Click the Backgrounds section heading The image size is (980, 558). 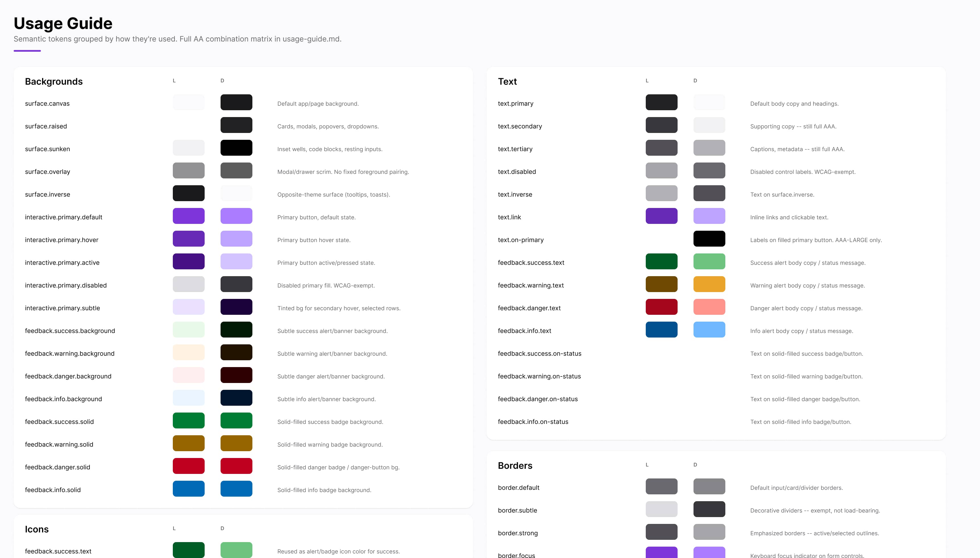54,82
